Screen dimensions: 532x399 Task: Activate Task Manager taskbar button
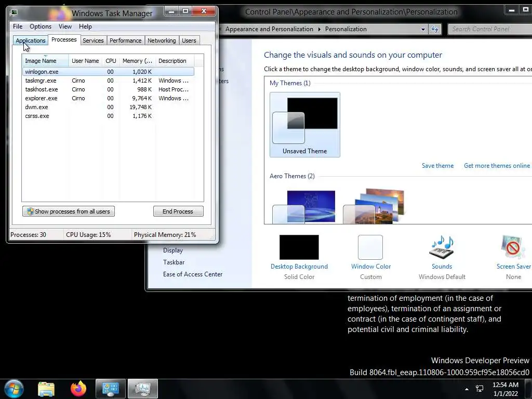pos(142,389)
